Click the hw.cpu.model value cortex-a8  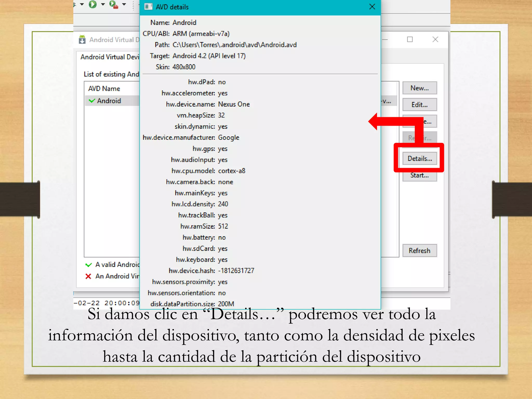click(x=232, y=171)
